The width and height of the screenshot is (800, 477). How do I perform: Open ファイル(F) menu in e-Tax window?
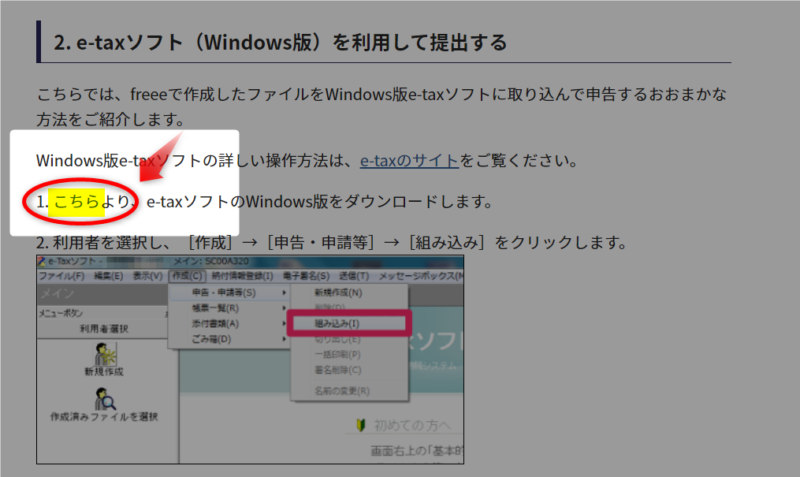coord(62,276)
